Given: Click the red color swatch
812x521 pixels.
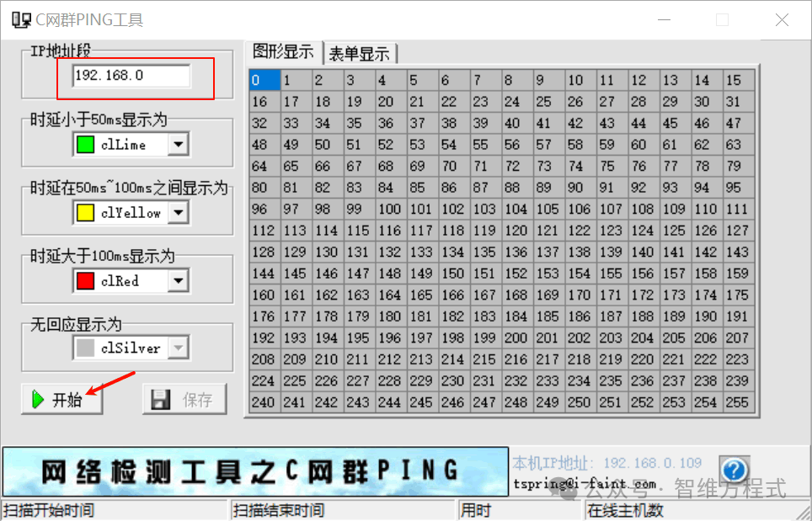Looking at the screenshot, I should [x=85, y=281].
